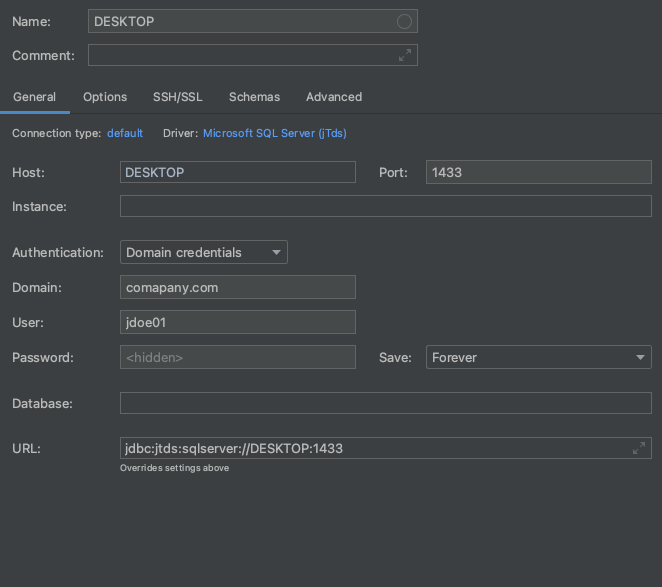
Task: Open the Advanced tab
Action: pyautogui.click(x=334, y=97)
